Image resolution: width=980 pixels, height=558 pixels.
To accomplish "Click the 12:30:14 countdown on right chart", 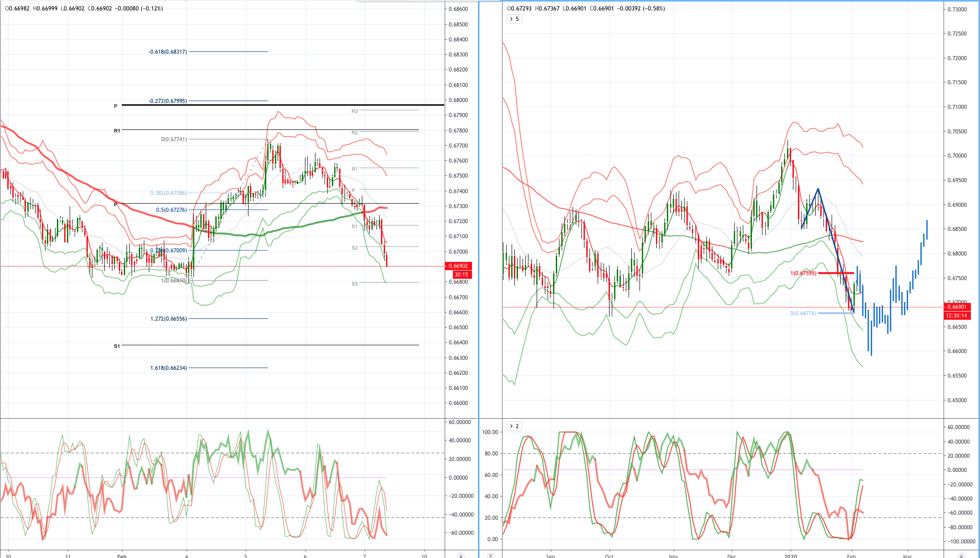I will 957,316.
